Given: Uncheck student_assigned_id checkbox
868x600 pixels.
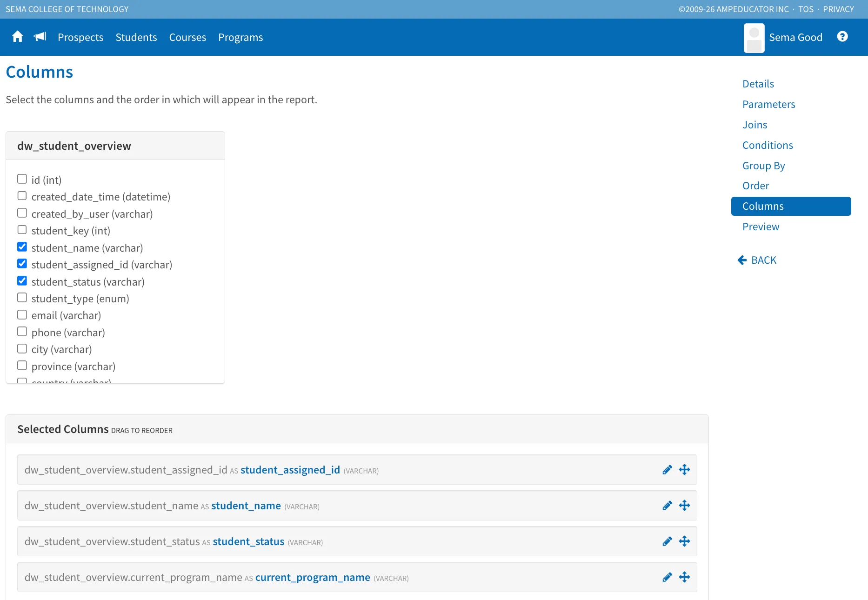Looking at the screenshot, I should [x=22, y=264].
